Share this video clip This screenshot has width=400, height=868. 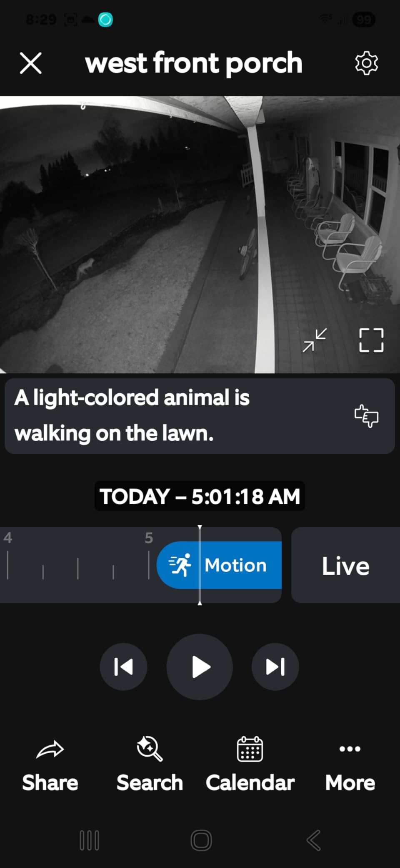(50, 766)
